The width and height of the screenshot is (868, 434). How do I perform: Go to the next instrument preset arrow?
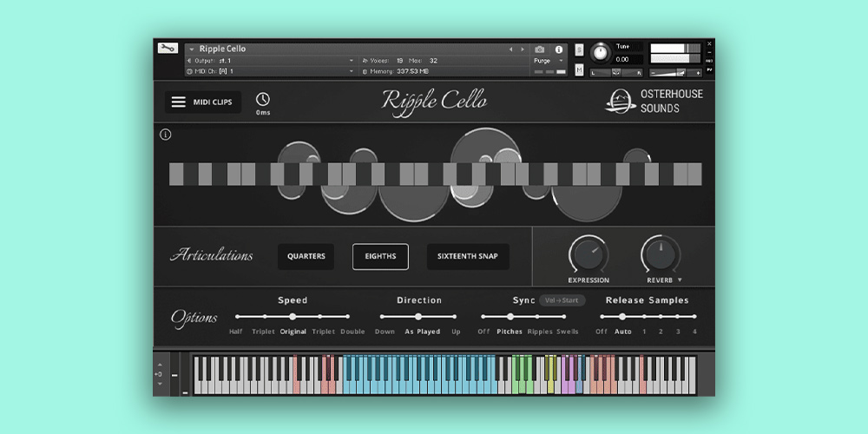[523, 49]
